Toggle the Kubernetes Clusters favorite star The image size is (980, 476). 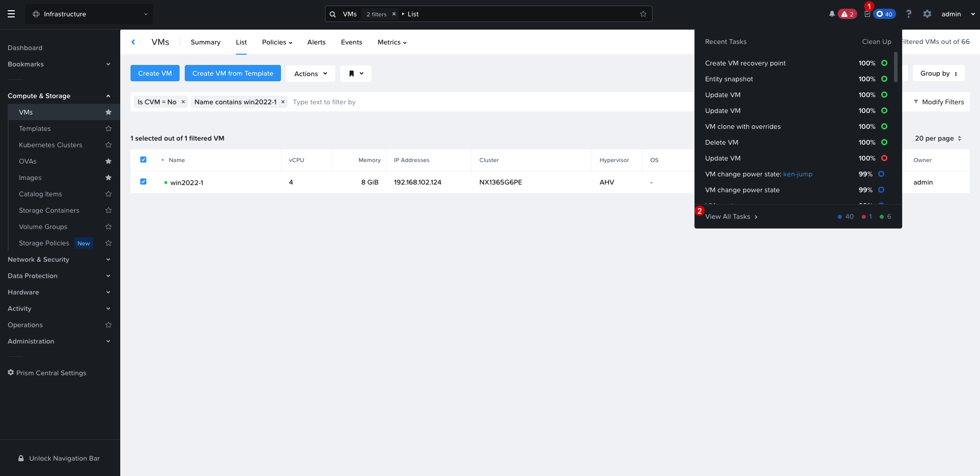point(108,145)
